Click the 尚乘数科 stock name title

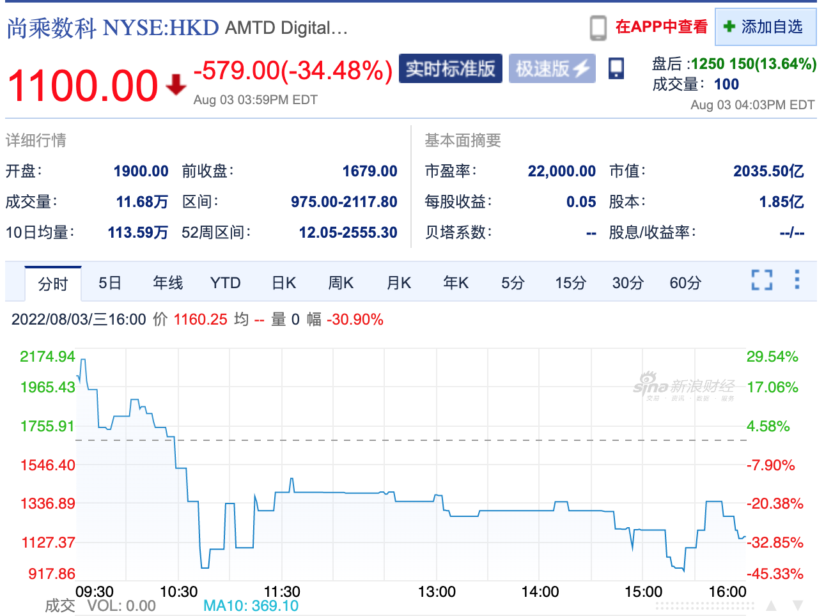point(51,28)
